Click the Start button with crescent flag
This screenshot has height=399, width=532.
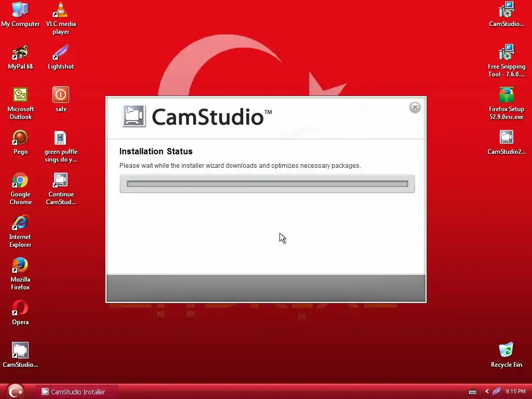point(15,391)
